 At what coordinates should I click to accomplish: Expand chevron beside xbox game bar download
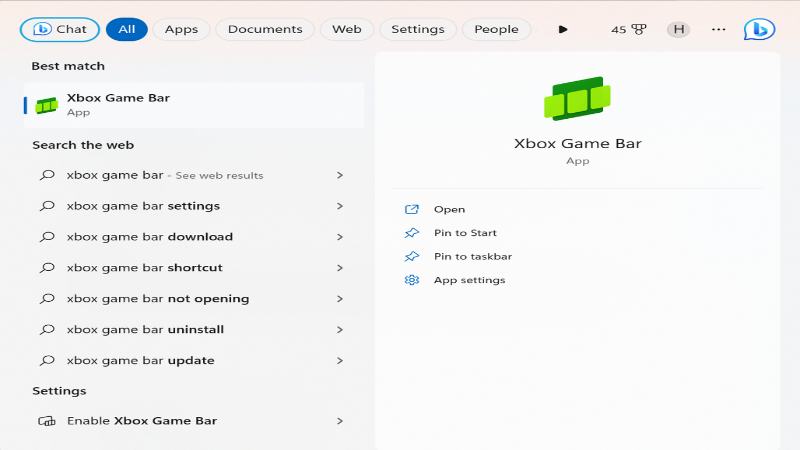coord(340,237)
